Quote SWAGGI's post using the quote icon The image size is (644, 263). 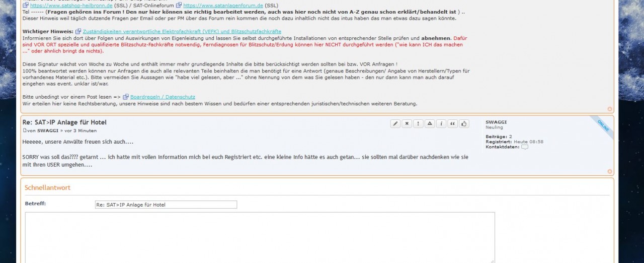pos(453,124)
